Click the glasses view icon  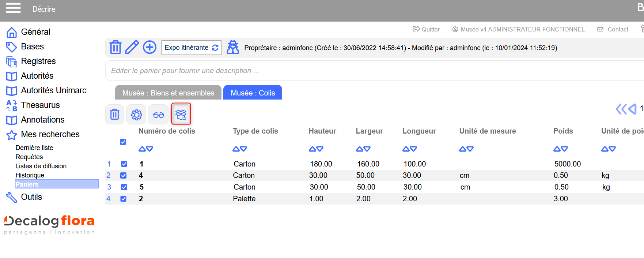pyautogui.click(x=159, y=115)
